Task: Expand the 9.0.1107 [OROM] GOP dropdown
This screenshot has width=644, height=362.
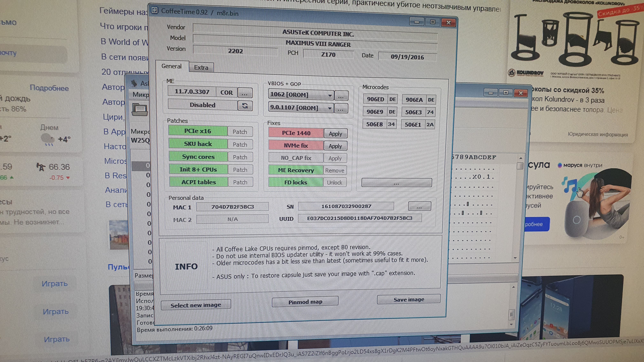Action: pos(330,108)
